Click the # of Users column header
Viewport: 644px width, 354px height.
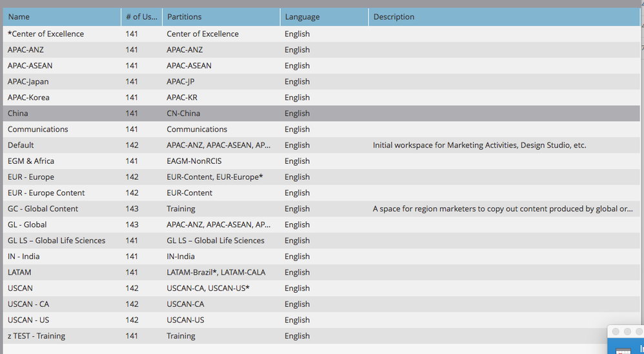142,17
